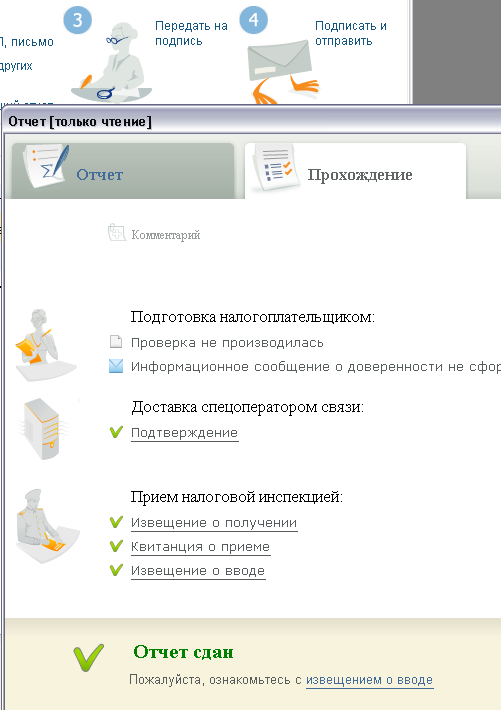Click the accountant with magnifier illustration

[112, 62]
